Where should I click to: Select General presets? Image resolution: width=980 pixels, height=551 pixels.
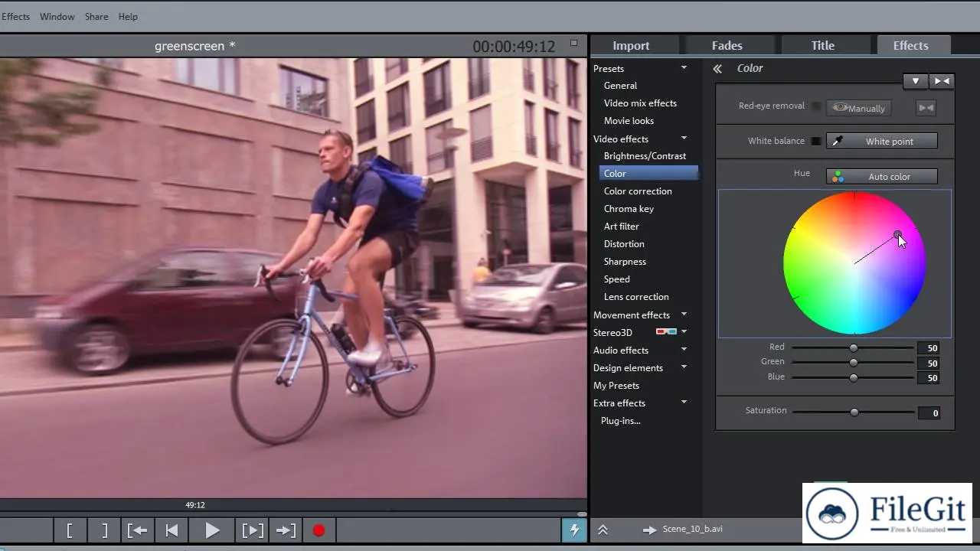[620, 86]
